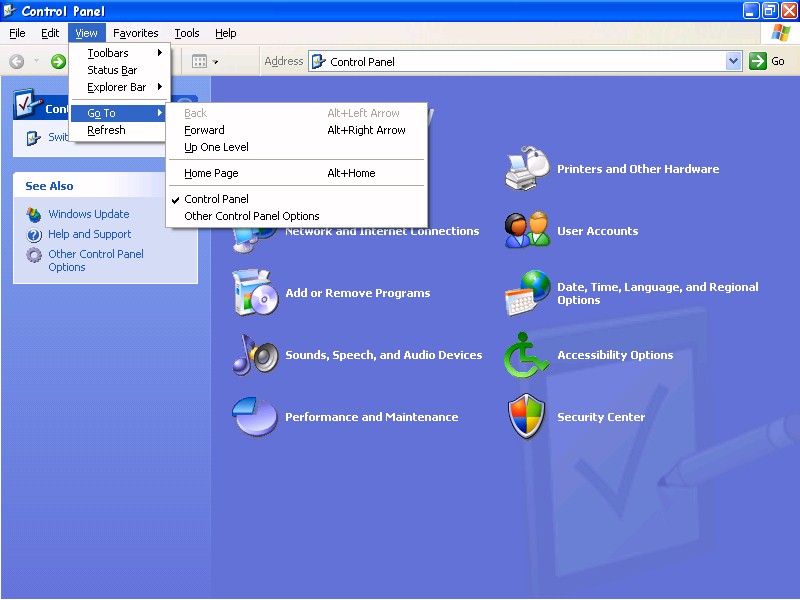Open the Favorites menu
The height and width of the screenshot is (600, 800).
[135, 33]
